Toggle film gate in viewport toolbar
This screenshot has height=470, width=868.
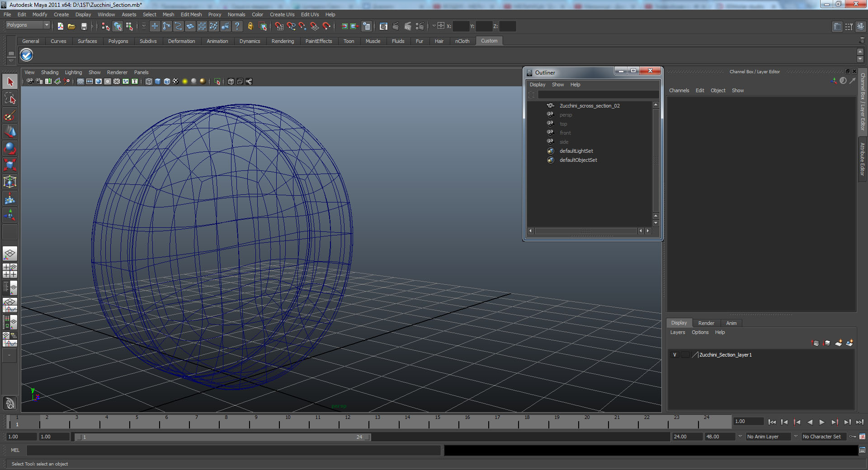(90, 81)
